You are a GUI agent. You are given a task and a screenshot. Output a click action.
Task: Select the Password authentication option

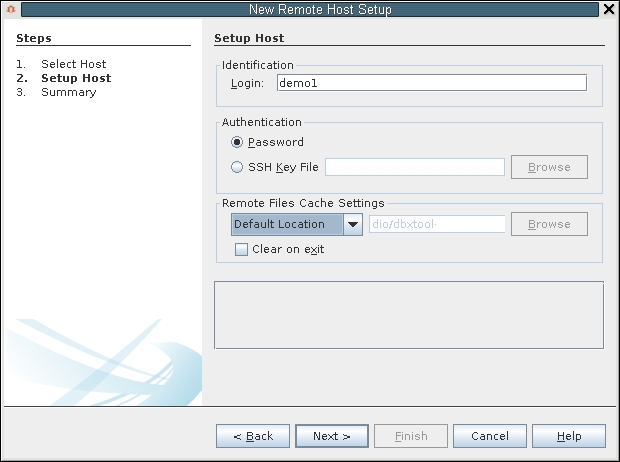click(x=237, y=142)
